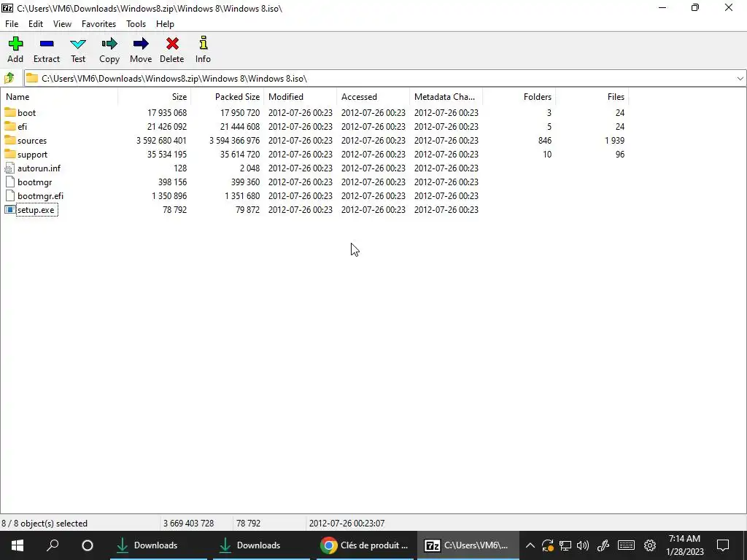Click the sources size 3 592 680 401
Screen dimensions: 747x560
coord(161,141)
